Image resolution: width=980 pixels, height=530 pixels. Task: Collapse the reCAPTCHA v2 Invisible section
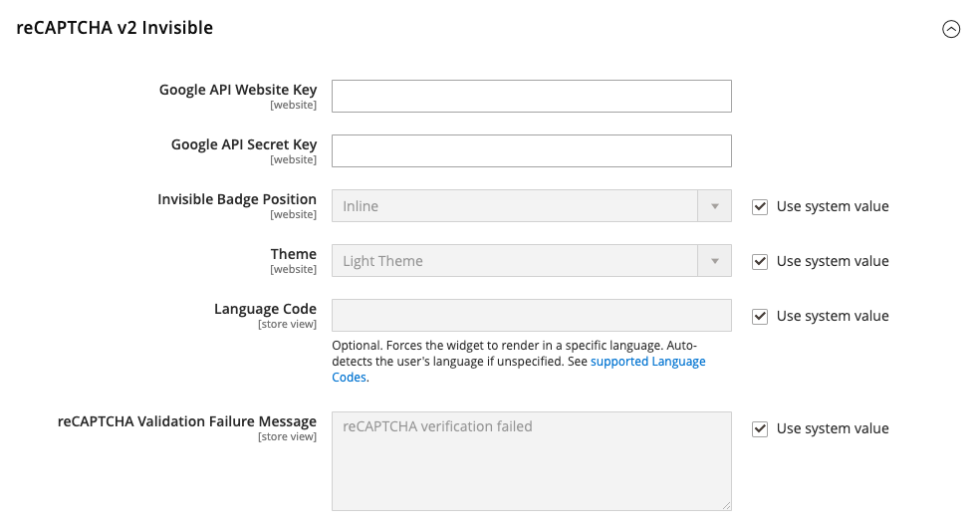click(951, 29)
